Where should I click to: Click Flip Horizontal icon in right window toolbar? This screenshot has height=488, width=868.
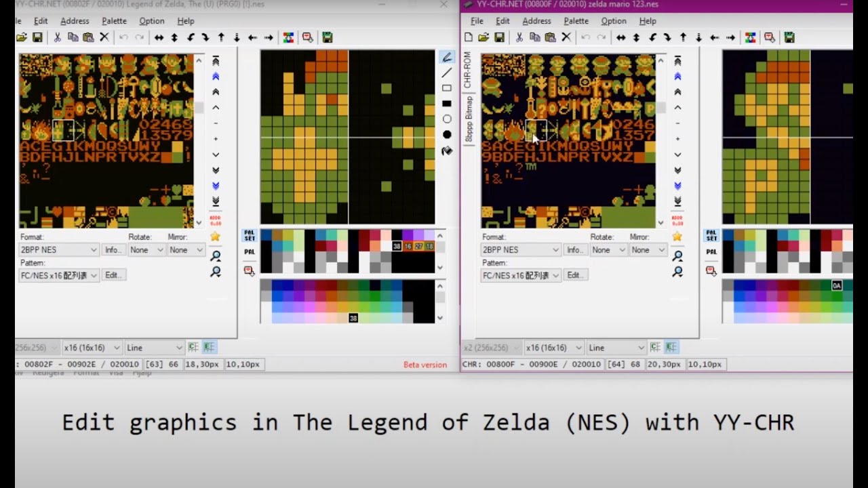620,37
